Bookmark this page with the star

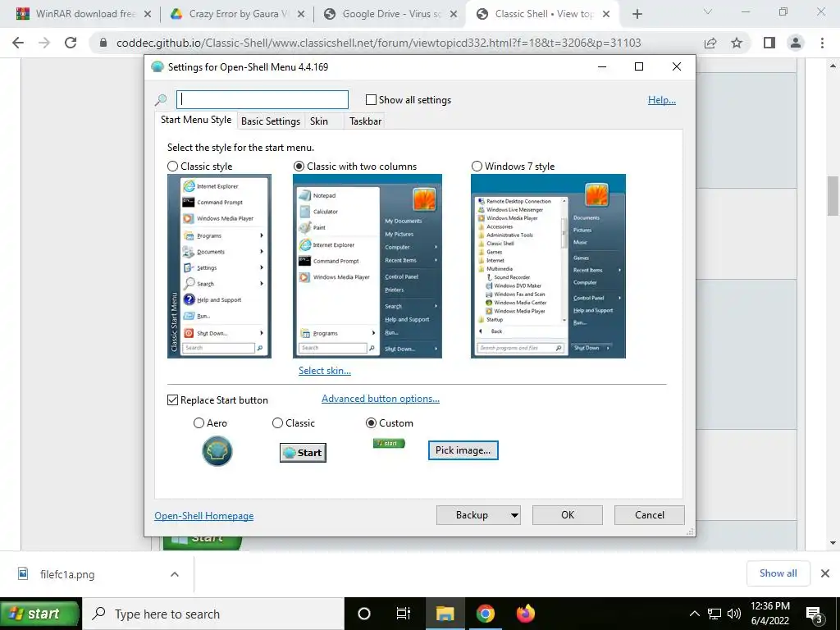pyautogui.click(x=737, y=43)
